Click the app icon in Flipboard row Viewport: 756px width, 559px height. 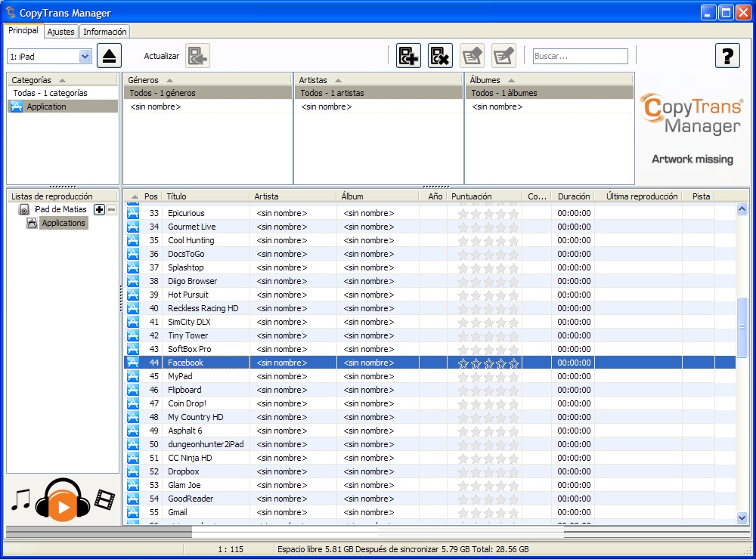tap(132, 390)
